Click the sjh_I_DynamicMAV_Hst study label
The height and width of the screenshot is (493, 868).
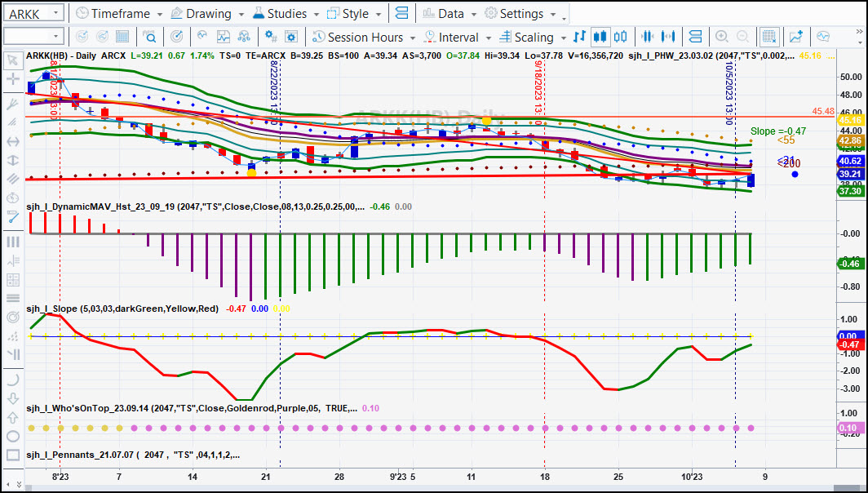196,207
